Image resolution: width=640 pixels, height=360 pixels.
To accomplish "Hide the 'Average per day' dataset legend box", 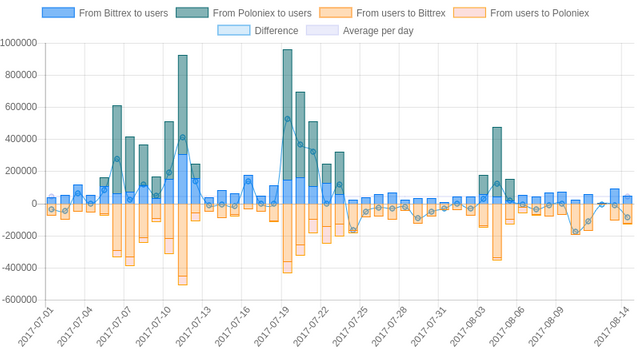I will (x=322, y=30).
